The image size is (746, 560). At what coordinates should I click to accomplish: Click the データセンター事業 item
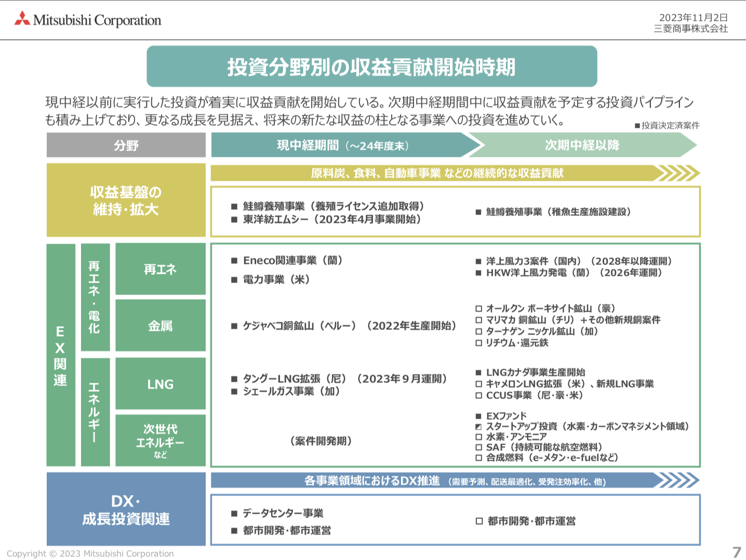click(283, 513)
